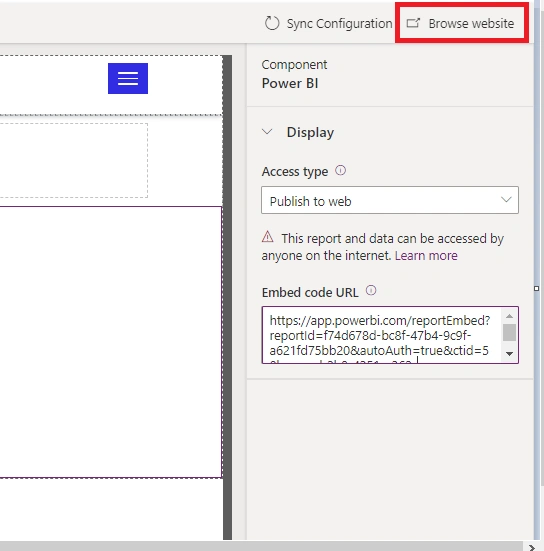Click the Embed code URL info icon
This screenshot has width=544, height=551.
(x=371, y=291)
